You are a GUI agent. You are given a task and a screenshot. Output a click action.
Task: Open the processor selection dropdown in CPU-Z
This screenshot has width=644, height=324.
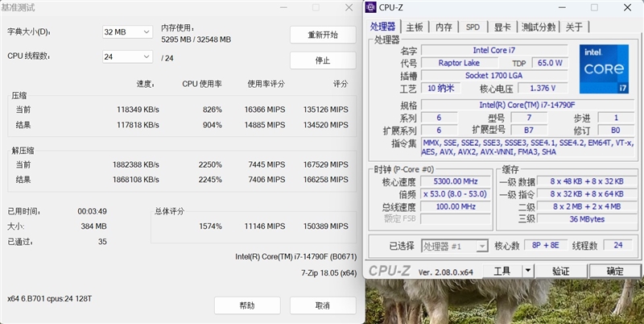point(455,247)
